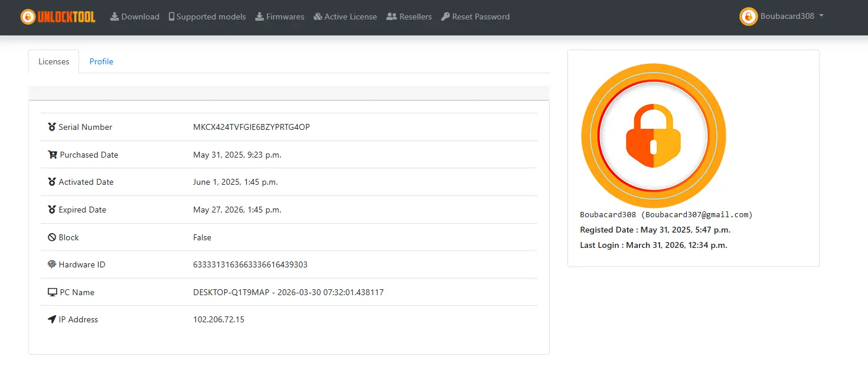The width and height of the screenshot is (868, 366).
Task: Click the phone icon beside Supported models
Action: (171, 17)
